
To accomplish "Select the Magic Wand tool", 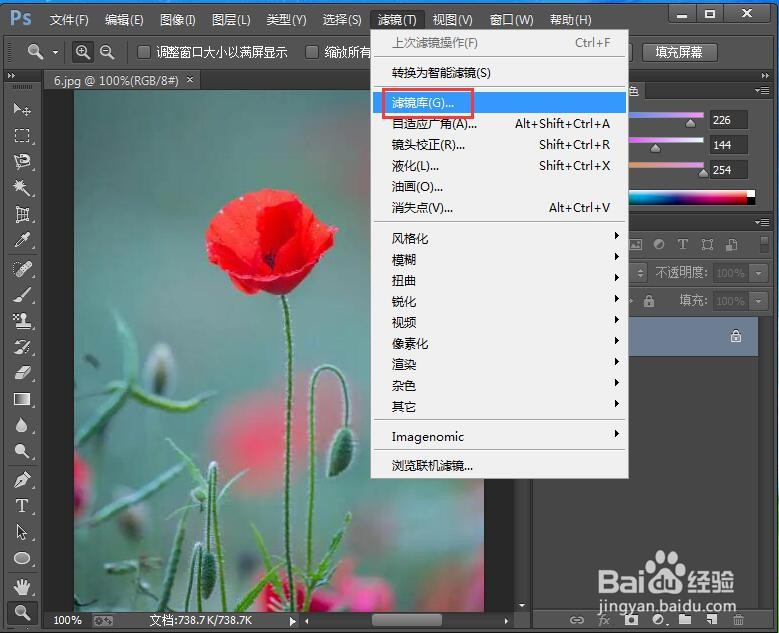I will pos(22,188).
